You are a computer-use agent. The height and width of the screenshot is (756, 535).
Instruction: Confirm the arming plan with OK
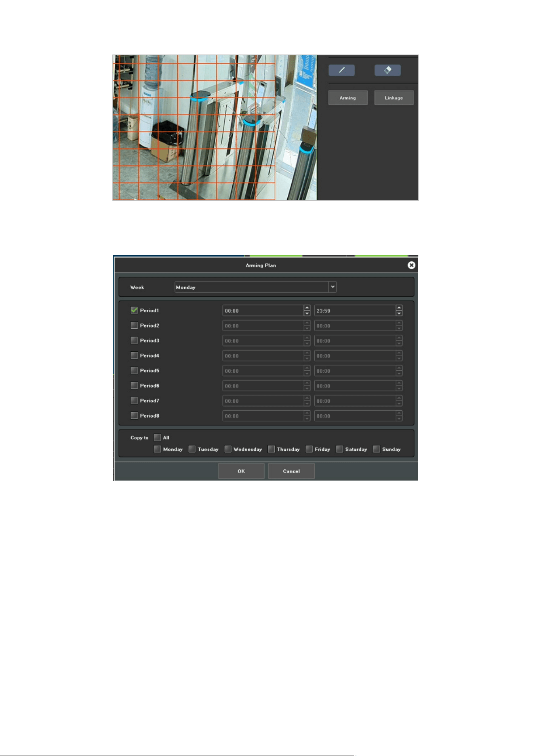click(241, 471)
